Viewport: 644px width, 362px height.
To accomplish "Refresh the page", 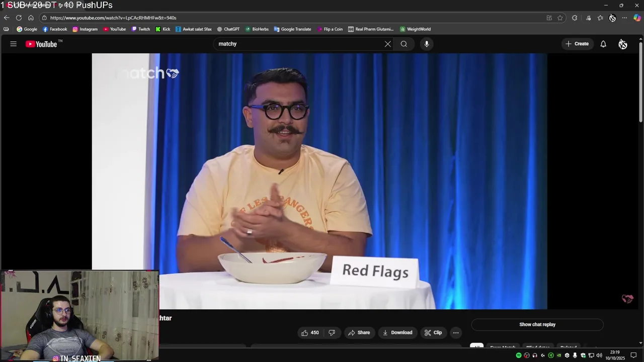I will pyautogui.click(x=19, y=18).
